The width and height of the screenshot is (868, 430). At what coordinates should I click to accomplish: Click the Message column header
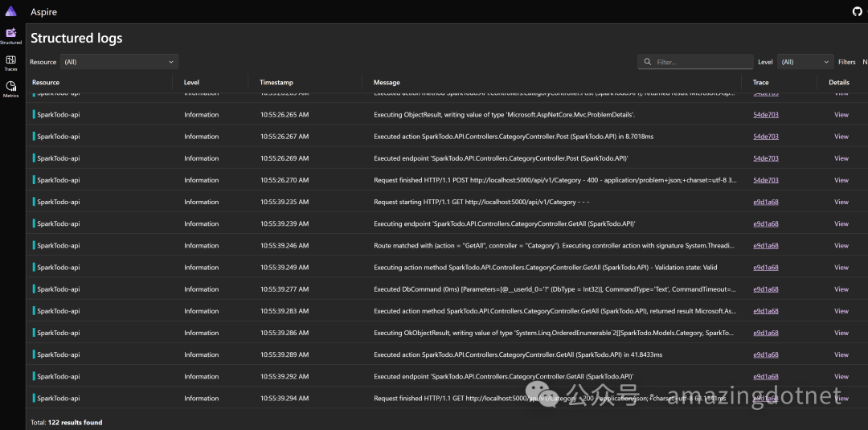[387, 83]
